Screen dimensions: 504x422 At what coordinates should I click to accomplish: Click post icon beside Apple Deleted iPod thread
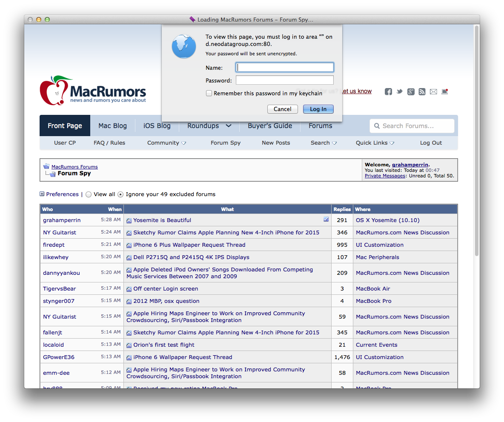point(129,270)
